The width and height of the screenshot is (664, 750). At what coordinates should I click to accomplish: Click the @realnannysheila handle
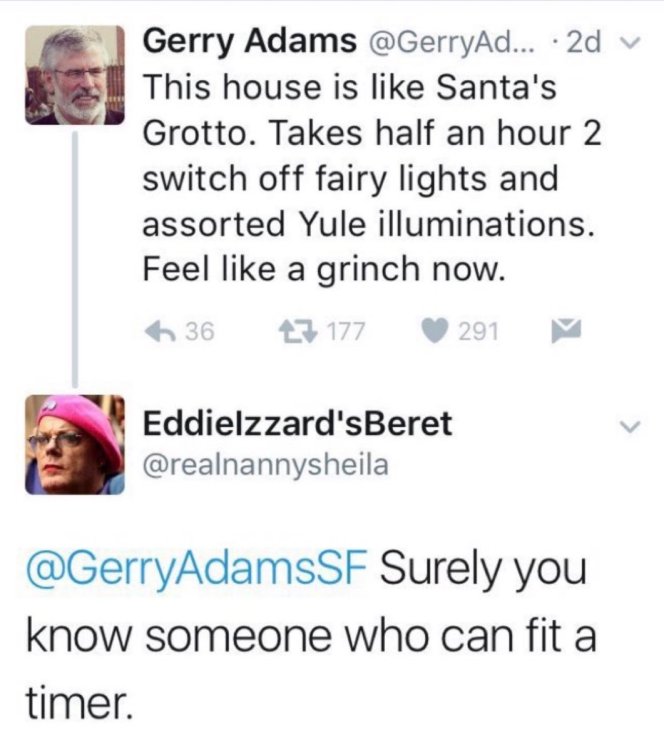point(266,463)
